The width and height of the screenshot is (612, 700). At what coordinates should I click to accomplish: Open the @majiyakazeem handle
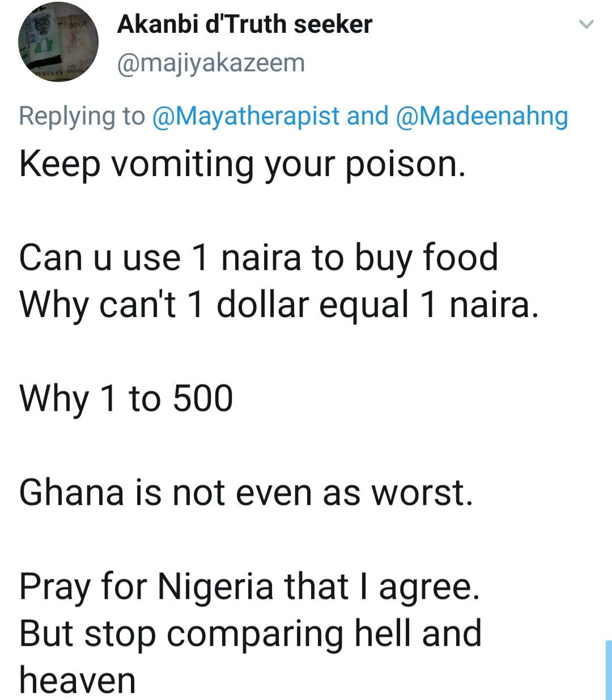pos(210,63)
